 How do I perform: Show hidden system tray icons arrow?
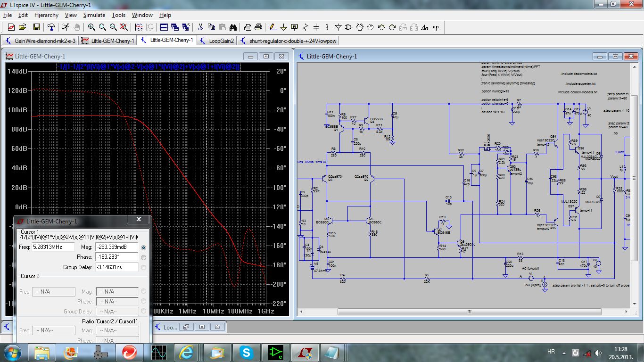(x=564, y=352)
